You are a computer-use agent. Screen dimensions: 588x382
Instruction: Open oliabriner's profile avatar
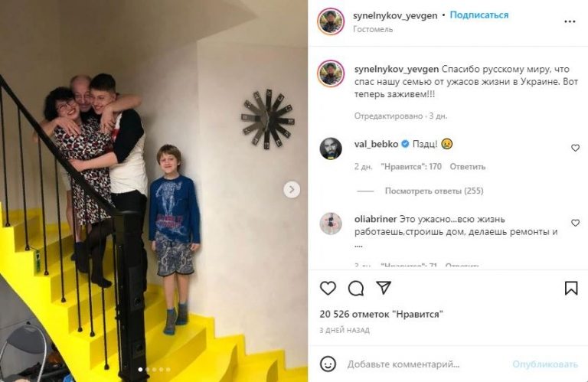[x=331, y=224]
